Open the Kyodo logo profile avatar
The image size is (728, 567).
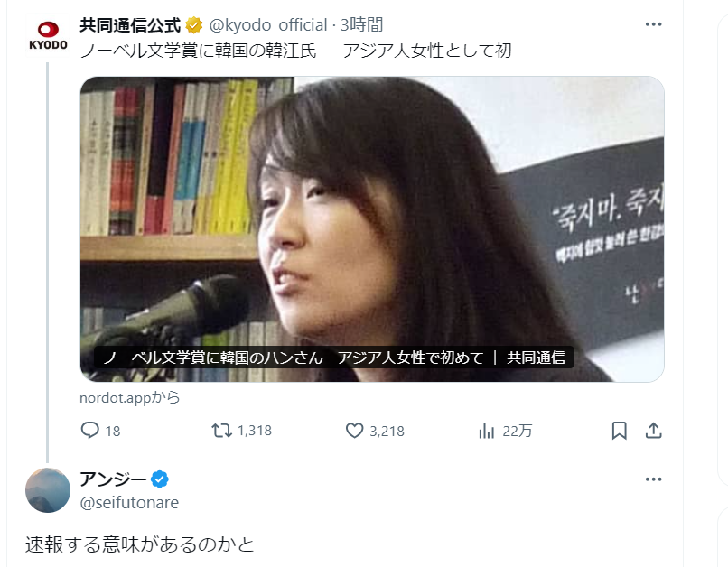pos(48,36)
